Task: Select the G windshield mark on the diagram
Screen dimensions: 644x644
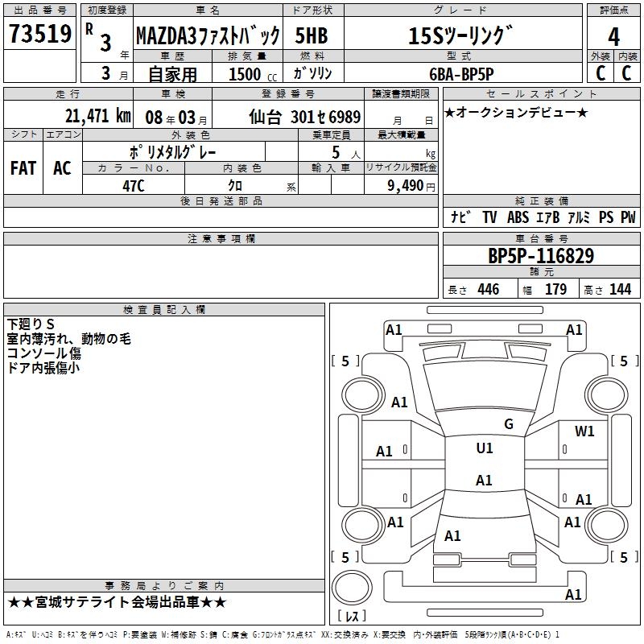Action: tap(508, 424)
